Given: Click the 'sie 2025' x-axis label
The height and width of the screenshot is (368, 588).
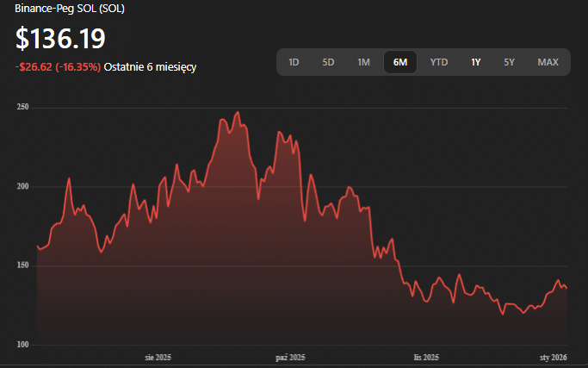Looking at the screenshot, I should coord(158,357).
